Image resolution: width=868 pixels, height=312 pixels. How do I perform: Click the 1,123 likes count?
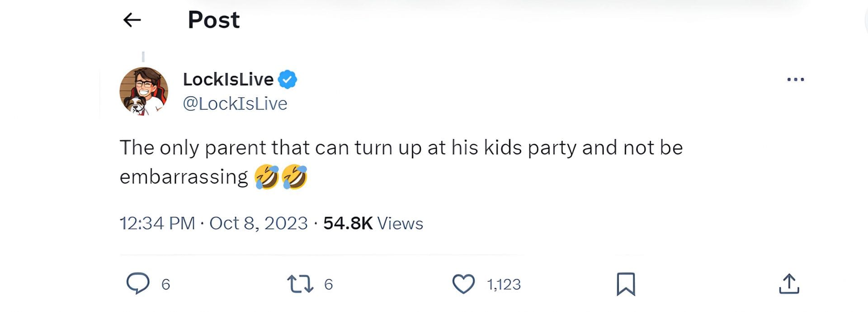point(504,284)
